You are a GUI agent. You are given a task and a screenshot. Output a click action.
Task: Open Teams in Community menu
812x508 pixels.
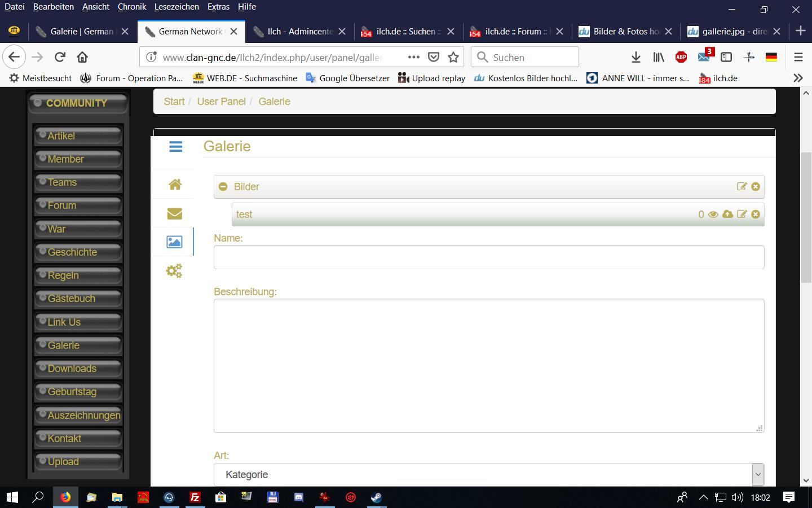[x=78, y=182]
